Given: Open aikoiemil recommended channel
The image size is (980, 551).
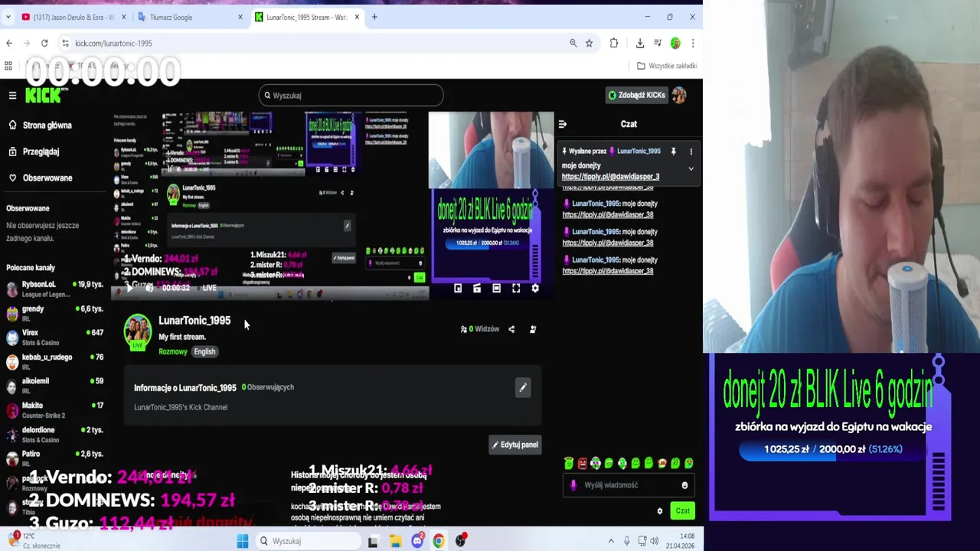Looking at the screenshot, I should (x=54, y=385).
